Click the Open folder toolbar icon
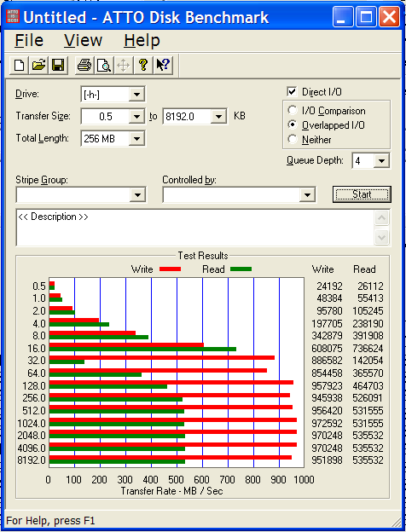Viewport: 406px width, 532px height. [x=38, y=65]
